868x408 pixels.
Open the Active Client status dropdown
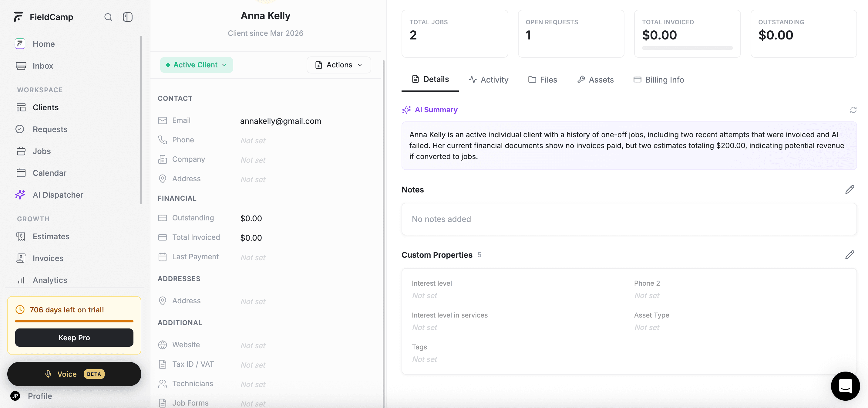point(197,65)
